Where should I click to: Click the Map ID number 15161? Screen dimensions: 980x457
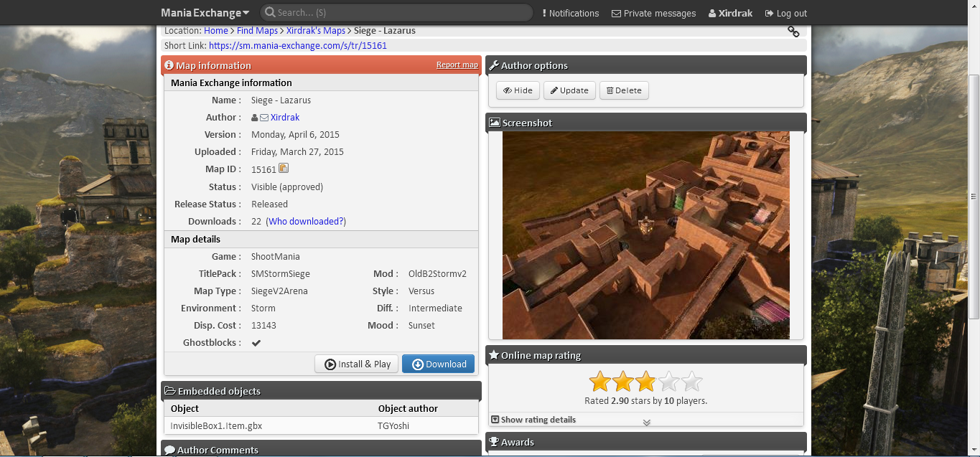pyautogui.click(x=263, y=169)
